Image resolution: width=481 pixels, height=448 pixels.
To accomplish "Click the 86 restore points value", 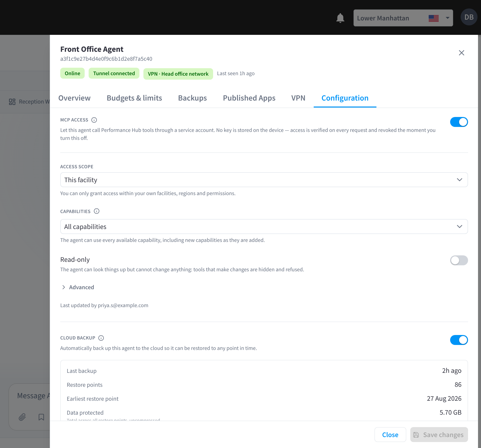I will click(458, 385).
